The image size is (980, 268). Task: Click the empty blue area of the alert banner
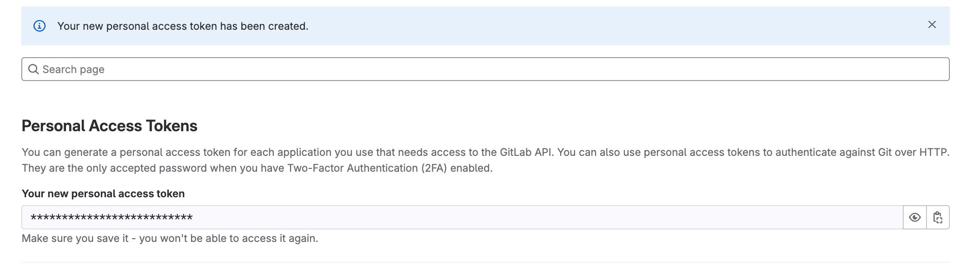[604, 26]
